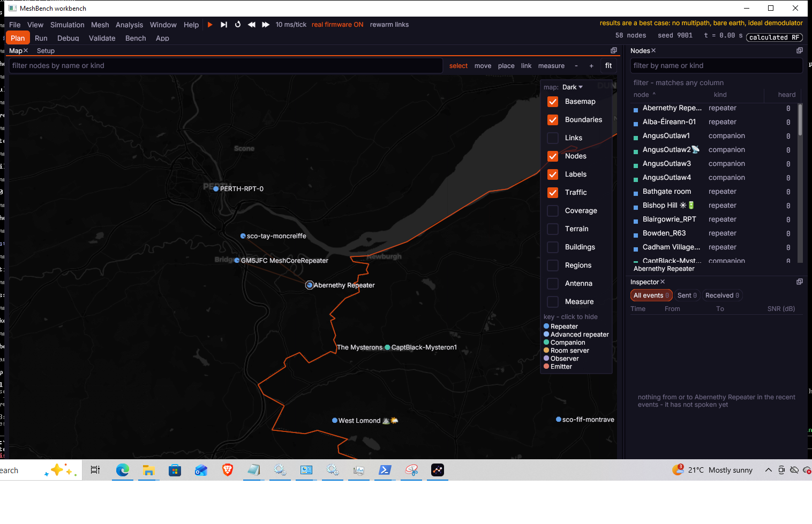Screen dimensions: 812x524
Task: Hide Companion nodes via the key swatch
Action: tap(546, 342)
